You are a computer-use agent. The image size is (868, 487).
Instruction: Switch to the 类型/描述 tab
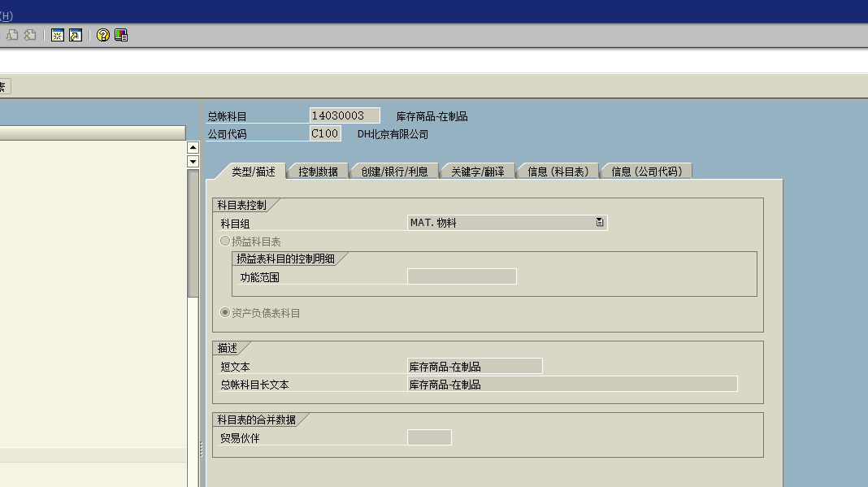point(253,172)
